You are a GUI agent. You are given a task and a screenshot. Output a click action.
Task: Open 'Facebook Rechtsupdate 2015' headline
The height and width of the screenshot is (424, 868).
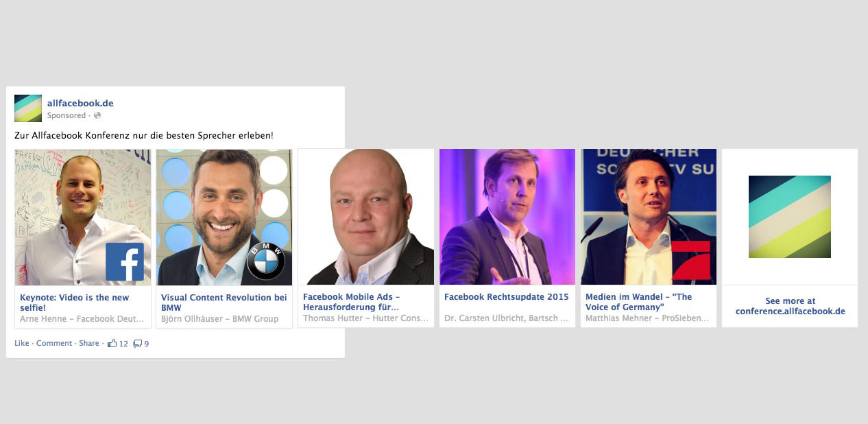tap(507, 297)
